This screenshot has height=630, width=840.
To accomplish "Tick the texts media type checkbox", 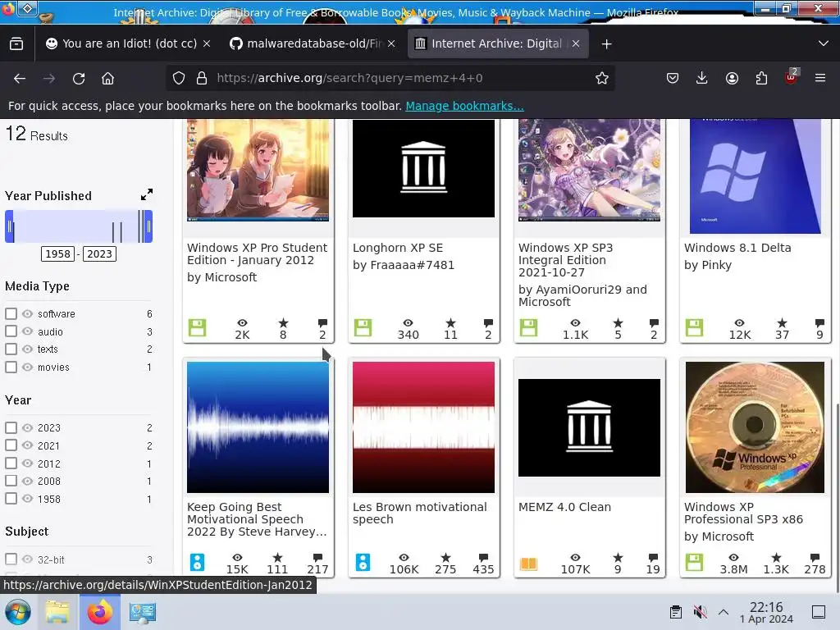I will coord(11,349).
